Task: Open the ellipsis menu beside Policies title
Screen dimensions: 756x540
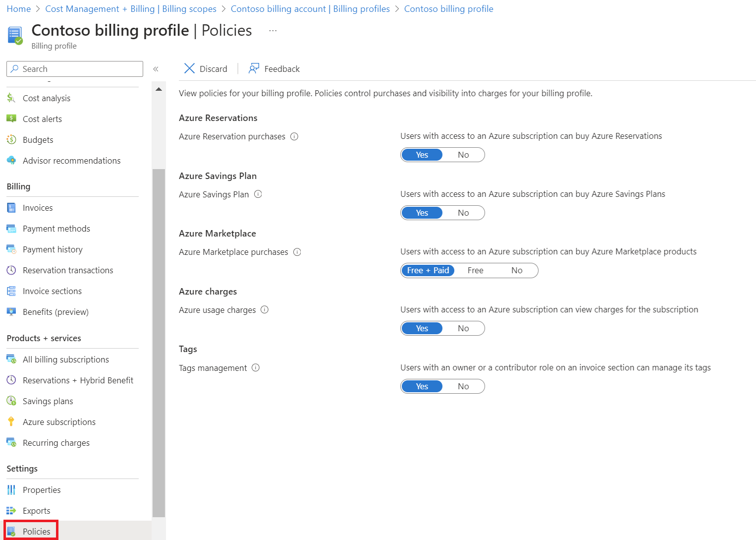Action: tap(272, 31)
